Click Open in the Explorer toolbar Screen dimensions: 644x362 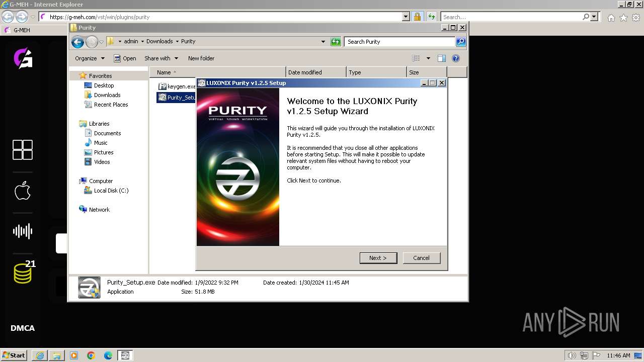(125, 58)
